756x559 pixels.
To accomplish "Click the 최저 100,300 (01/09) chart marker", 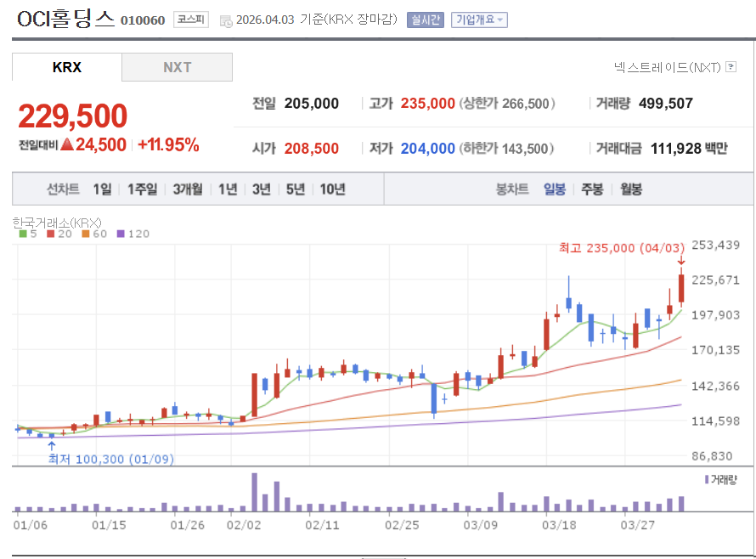I will (111, 459).
